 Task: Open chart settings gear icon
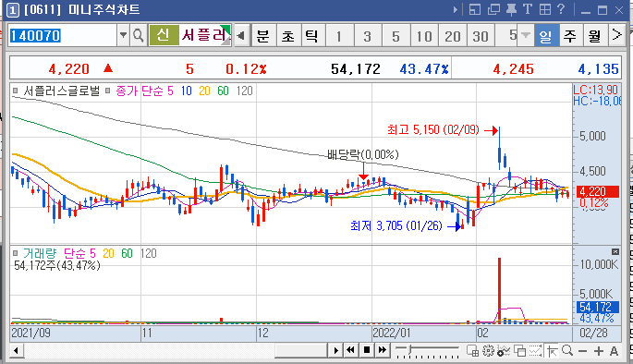[489, 351]
